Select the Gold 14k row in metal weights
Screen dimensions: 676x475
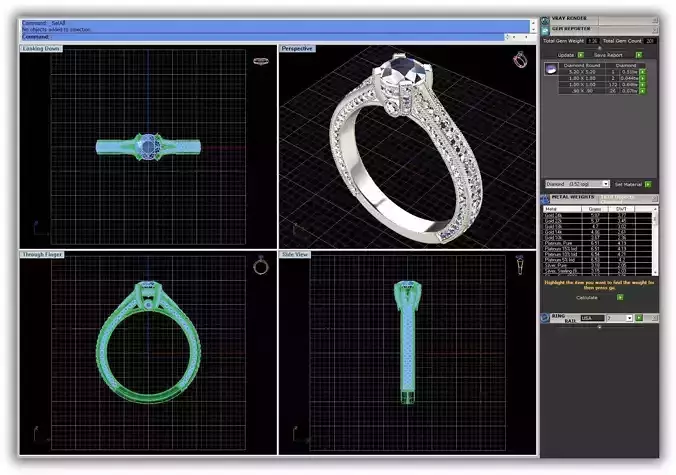coord(597,232)
